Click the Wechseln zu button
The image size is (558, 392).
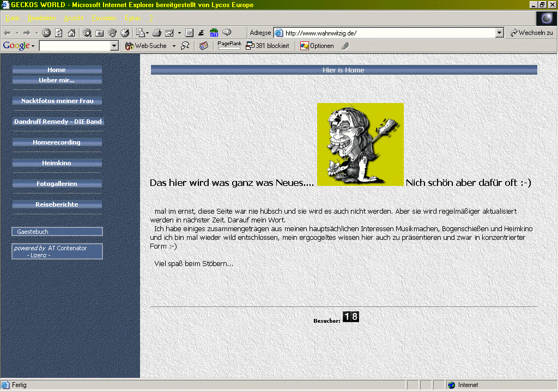[531, 33]
